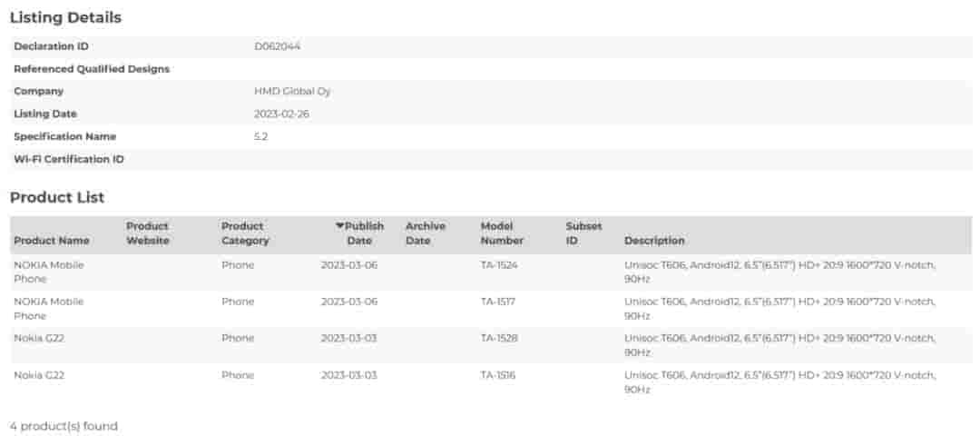980x436 pixels.
Task: Select model number TA-1524 cell
Action: point(499,264)
